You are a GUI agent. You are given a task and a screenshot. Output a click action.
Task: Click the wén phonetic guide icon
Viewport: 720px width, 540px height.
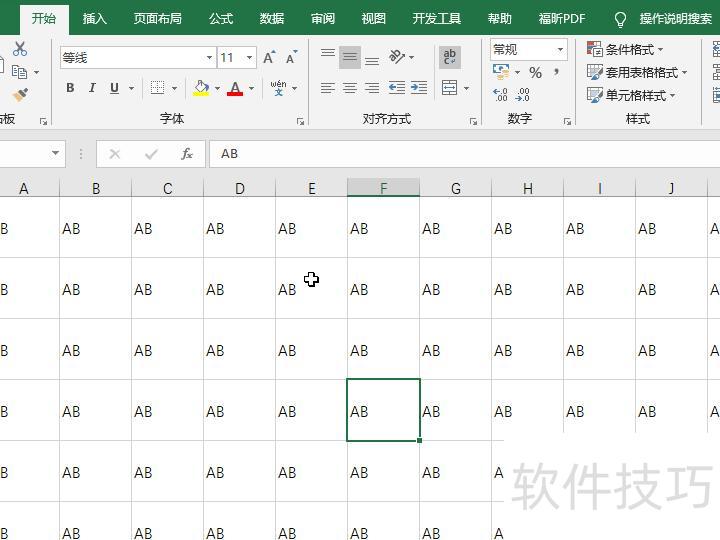(278, 88)
